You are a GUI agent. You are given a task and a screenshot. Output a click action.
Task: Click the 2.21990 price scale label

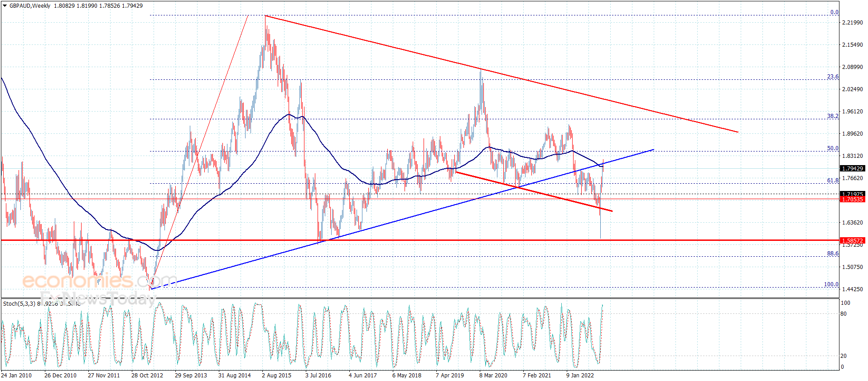pos(852,23)
